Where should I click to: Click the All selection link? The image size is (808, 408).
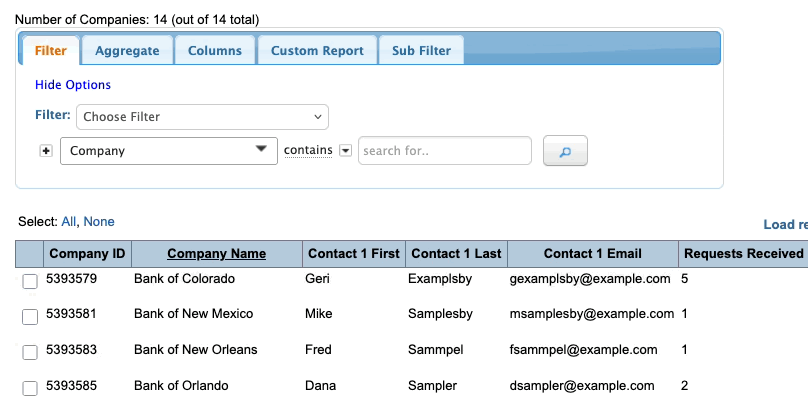(x=69, y=222)
